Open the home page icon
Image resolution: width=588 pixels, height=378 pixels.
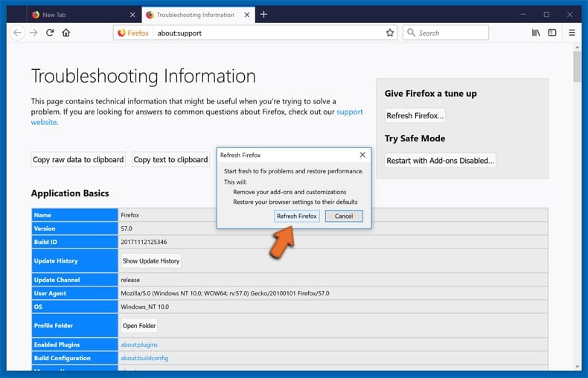(66, 33)
